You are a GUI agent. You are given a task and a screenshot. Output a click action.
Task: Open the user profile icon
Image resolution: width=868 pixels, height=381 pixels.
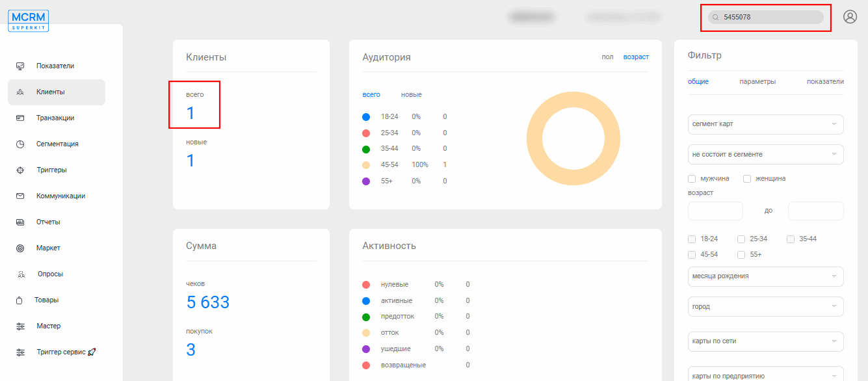850,17
